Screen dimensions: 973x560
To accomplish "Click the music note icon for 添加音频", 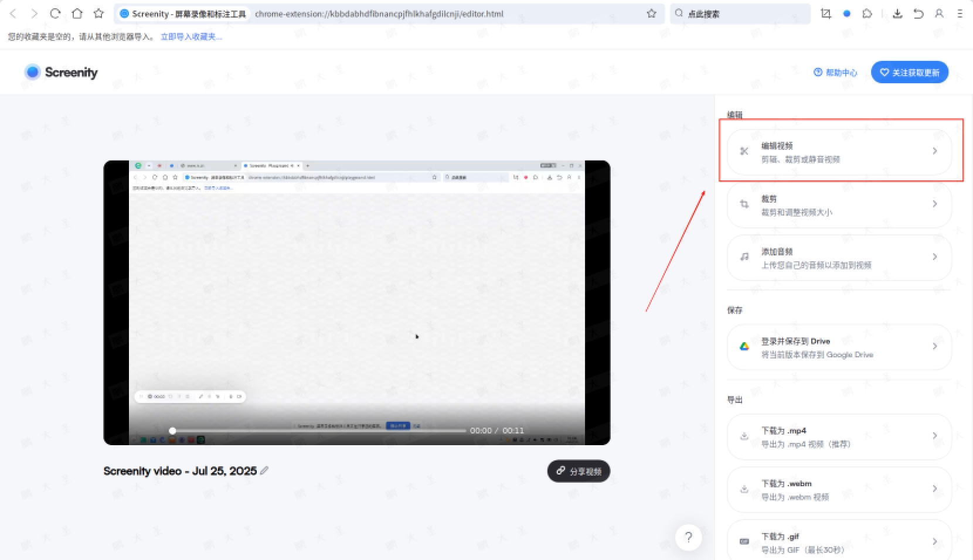I will 744,257.
